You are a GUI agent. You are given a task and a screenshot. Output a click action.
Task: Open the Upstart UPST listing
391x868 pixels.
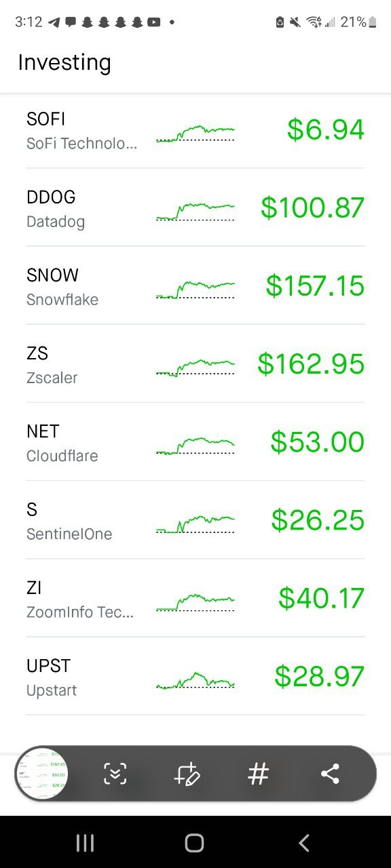click(195, 676)
